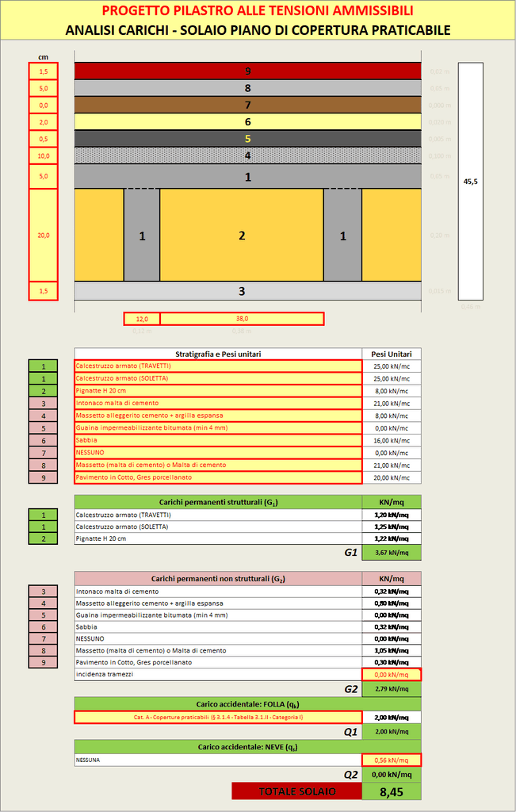The height and width of the screenshot is (812, 516).
Task: Click the 38,0 block width cell
Action: [242, 319]
